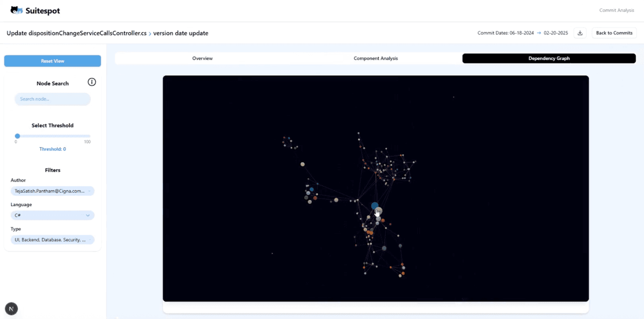
Task: Click the Back to Commits button
Action: [x=614, y=33]
